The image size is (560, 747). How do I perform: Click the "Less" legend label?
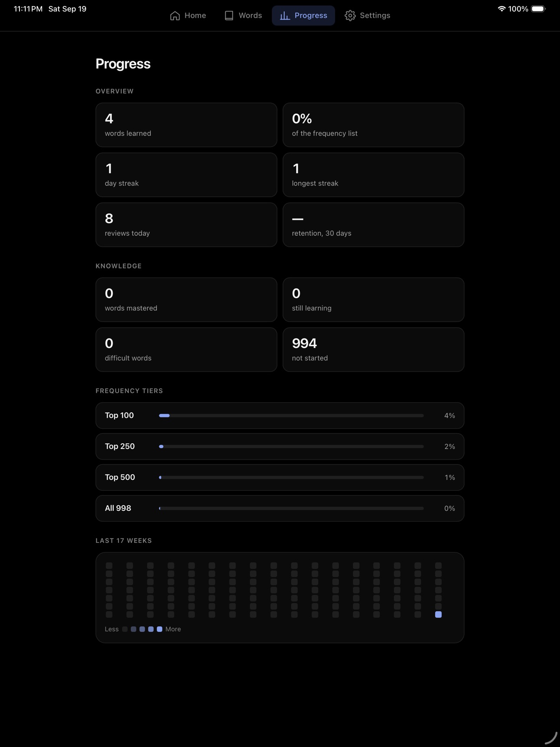pos(112,629)
